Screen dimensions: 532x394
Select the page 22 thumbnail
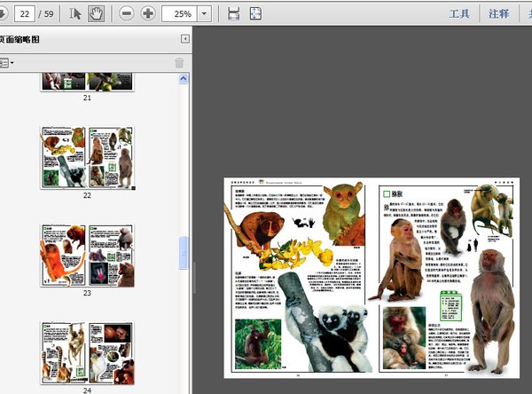click(x=87, y=157)
